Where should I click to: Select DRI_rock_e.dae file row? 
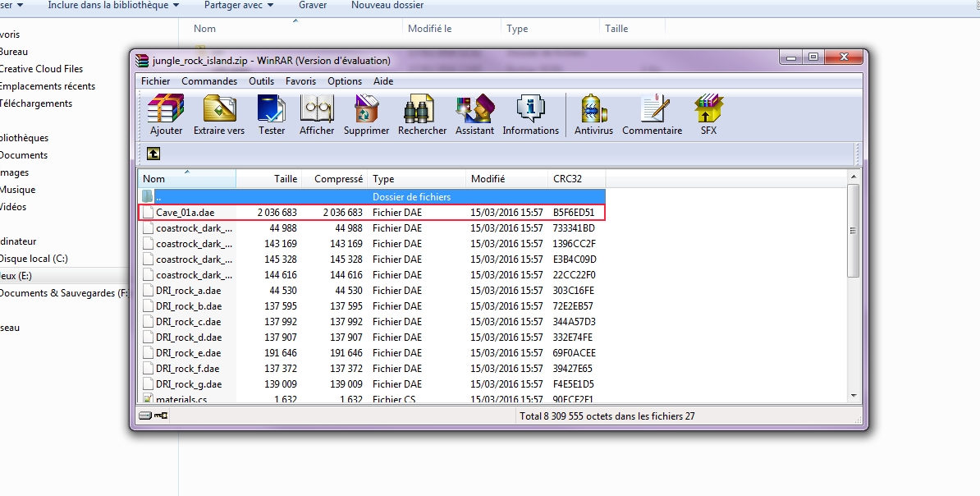(371, 353)
